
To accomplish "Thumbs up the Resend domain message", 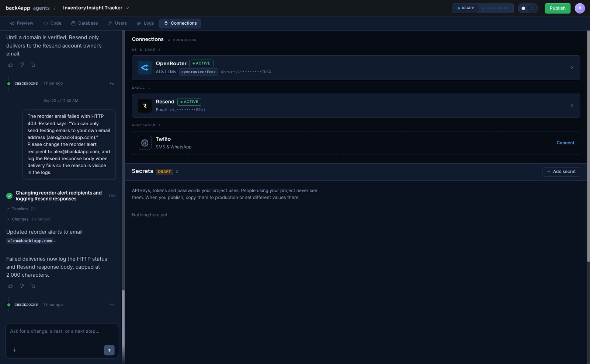I will click(10, 65).
